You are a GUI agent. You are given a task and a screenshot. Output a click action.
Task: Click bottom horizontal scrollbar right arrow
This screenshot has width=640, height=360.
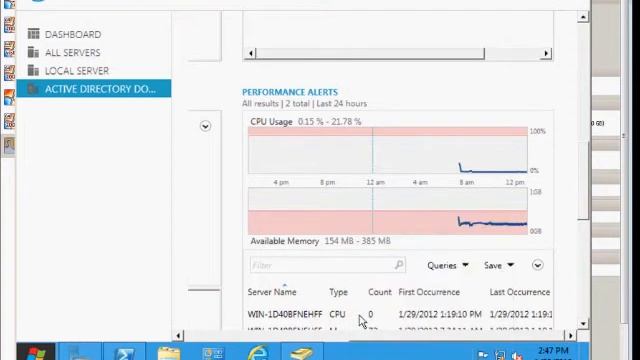571,336
